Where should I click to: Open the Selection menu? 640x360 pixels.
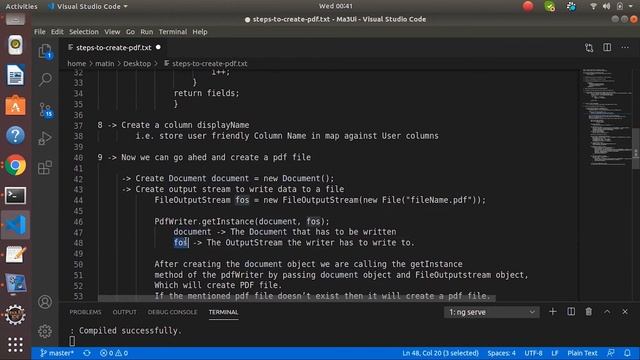click(x=84, y=32)
